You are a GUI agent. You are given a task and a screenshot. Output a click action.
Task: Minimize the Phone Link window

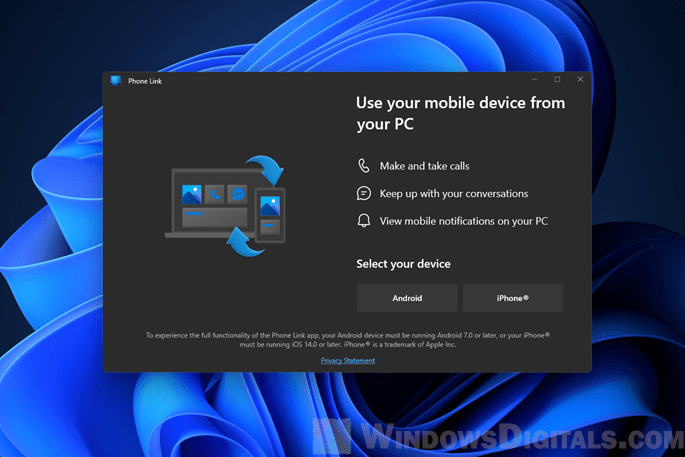point(534,80)
